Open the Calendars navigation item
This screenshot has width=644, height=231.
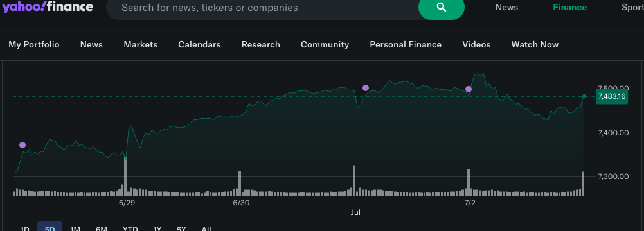[199, 44]
